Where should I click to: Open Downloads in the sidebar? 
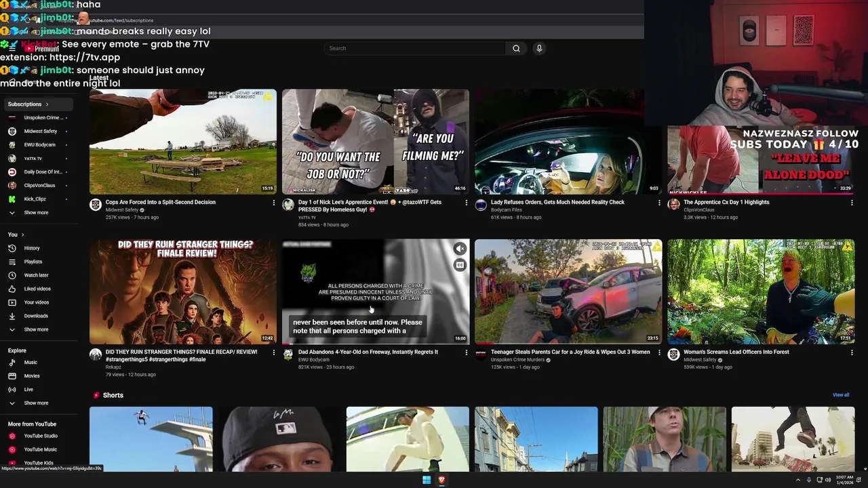pos(36,316)
